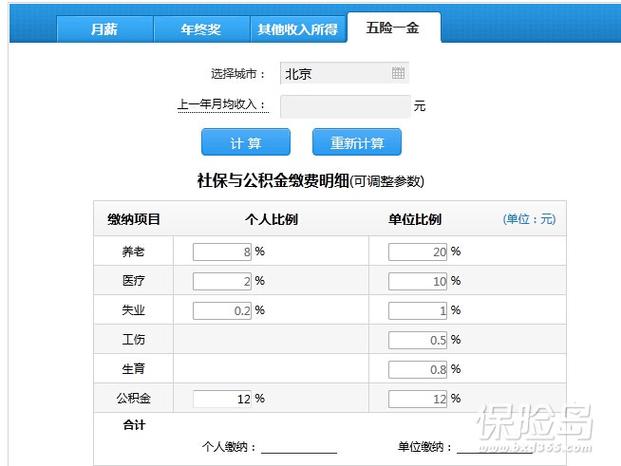Edit 失业 personal rate field showing 0.2
This screenshot has height=466, width=621.
(x=222, y=310)
